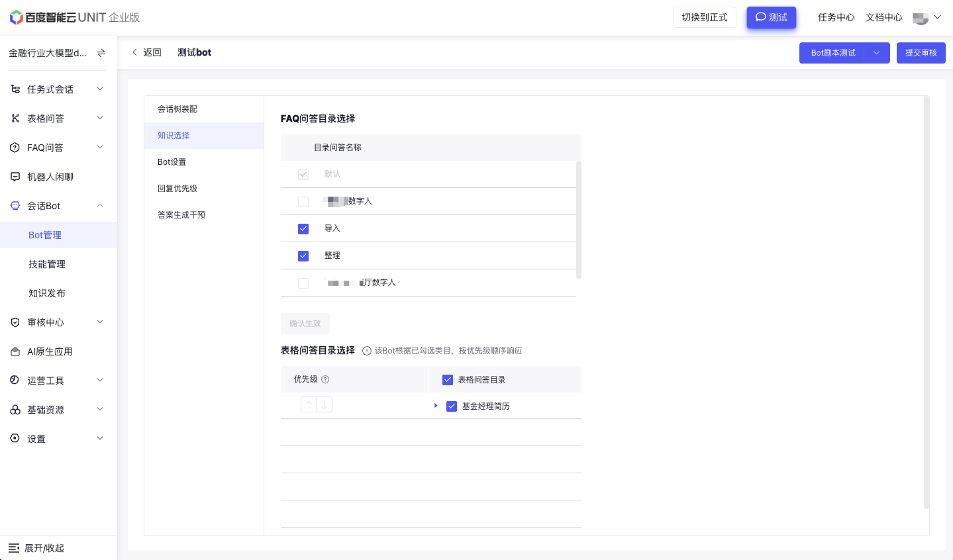Click the 测试 chat button
Viewport: 953px width, 560px height.
(772, 17)
